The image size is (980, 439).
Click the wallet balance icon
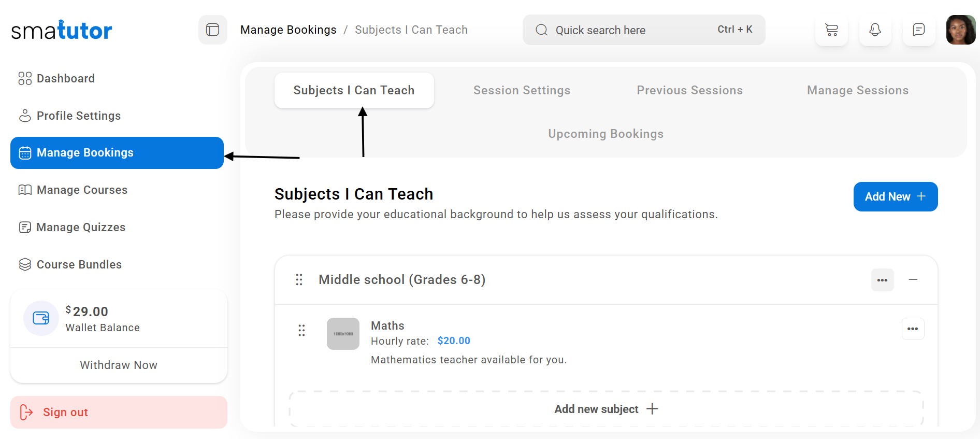[41, 318]
